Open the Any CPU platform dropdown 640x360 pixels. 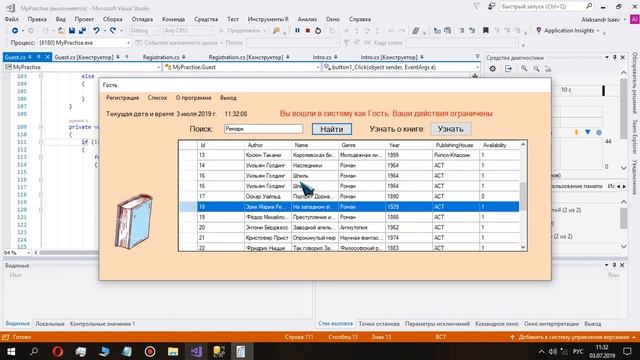(x=188, y=31)
